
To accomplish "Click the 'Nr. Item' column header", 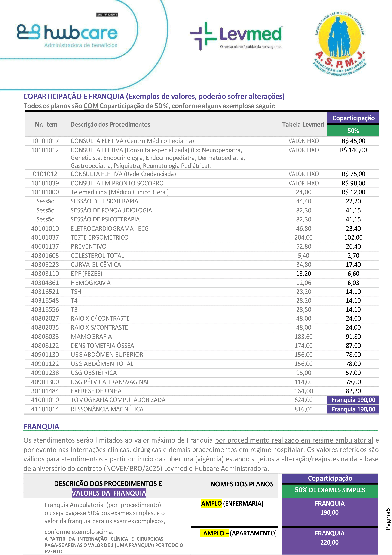I will click(46, 125).
